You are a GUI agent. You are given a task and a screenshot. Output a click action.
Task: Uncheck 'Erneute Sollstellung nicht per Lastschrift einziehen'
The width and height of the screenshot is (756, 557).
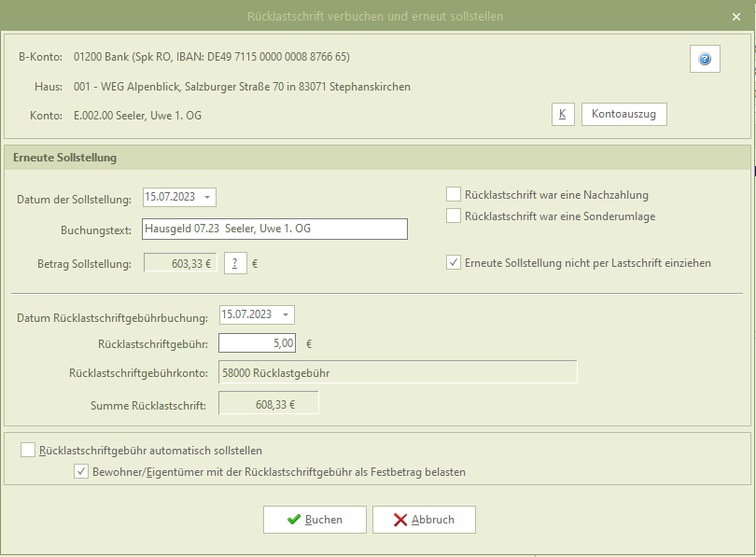click(454, 263)
